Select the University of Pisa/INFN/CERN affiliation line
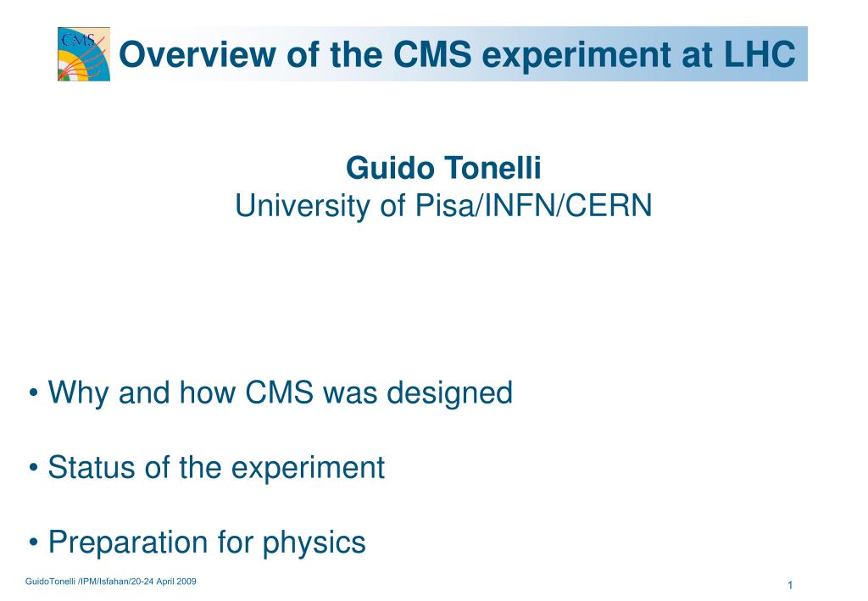868x601 pixels. pyautogui.click(x=443, y=205)
